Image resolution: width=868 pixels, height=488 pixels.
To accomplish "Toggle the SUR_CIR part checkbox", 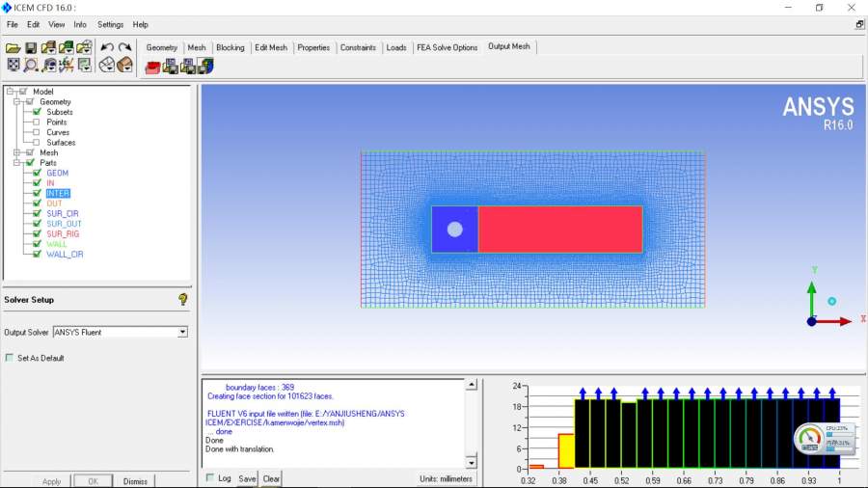I will [x=37, y=213].
